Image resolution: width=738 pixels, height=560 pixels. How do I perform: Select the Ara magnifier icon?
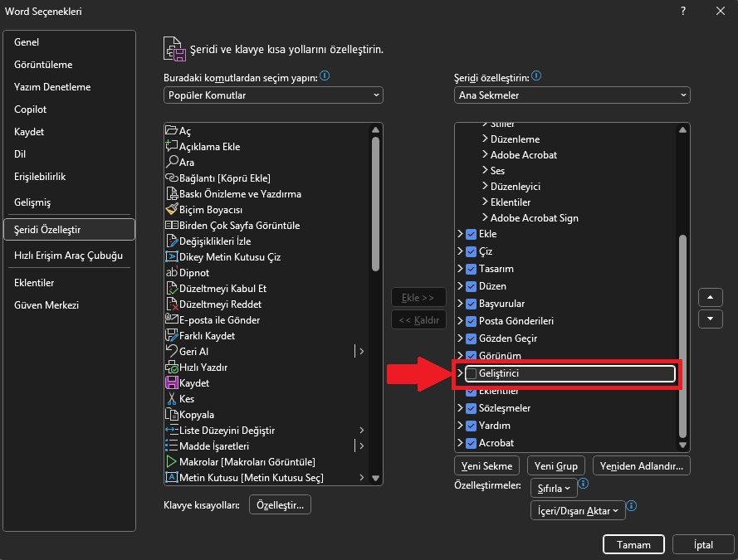coord(172,163)
